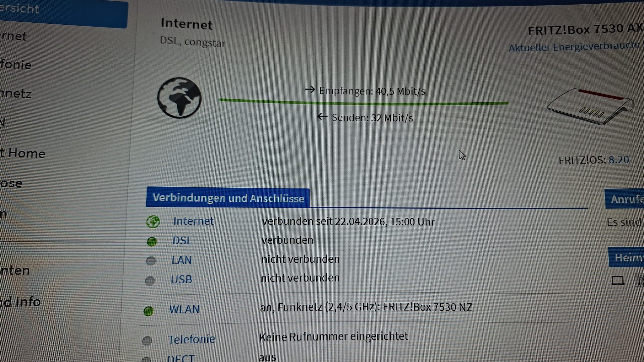Open the USB connection link
Screen dimensions: 644x362
[x=181, y=280]
